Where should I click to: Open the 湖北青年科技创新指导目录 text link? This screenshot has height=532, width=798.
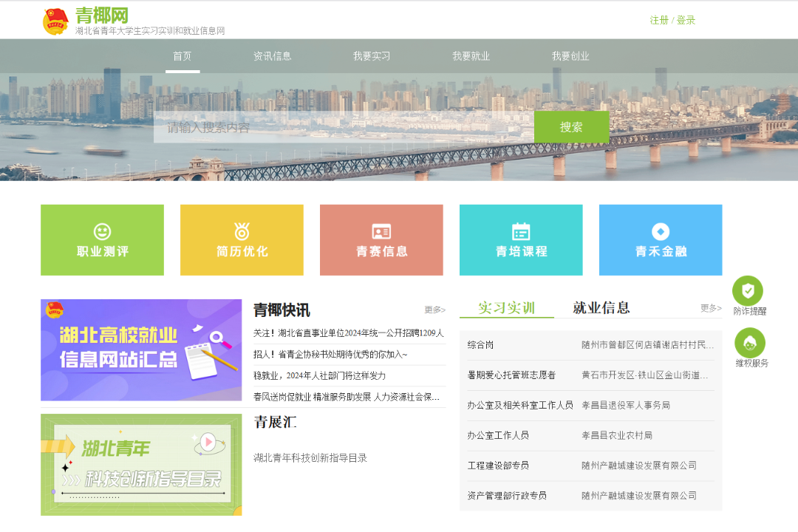point(310,457)
